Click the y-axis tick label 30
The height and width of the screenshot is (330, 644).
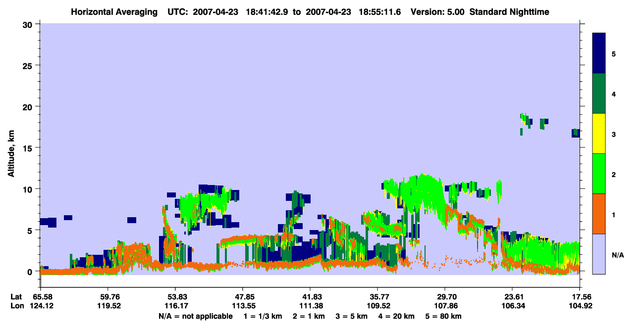click(29, 24)
